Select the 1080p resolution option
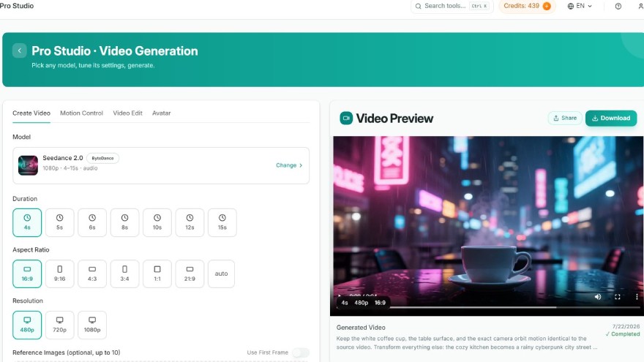644x362 pixels. point(92,325)
